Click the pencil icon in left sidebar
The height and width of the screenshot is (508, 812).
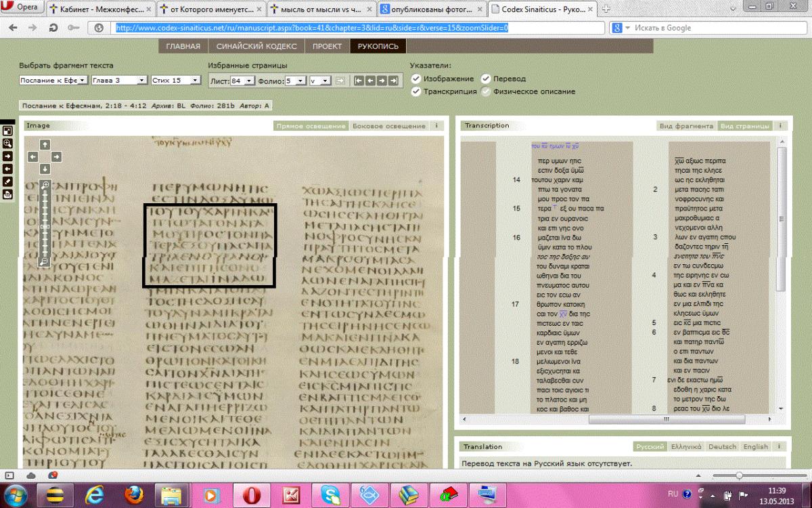tap(7, 182)
